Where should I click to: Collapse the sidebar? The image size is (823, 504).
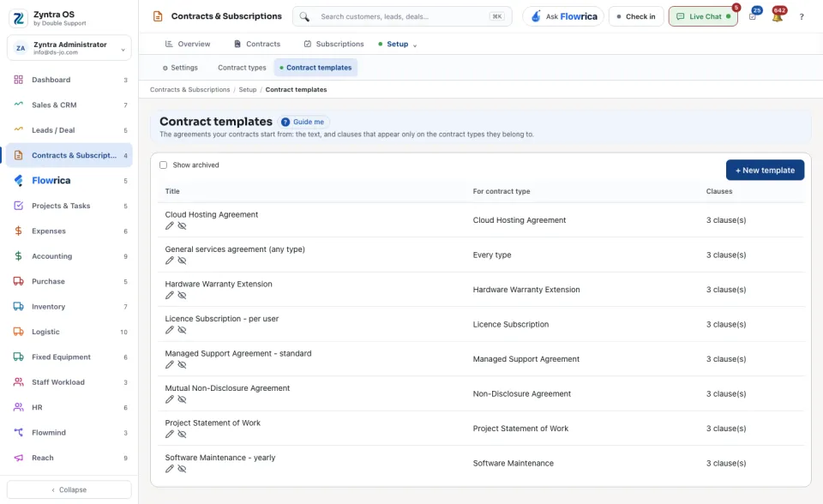coord(69,489)
